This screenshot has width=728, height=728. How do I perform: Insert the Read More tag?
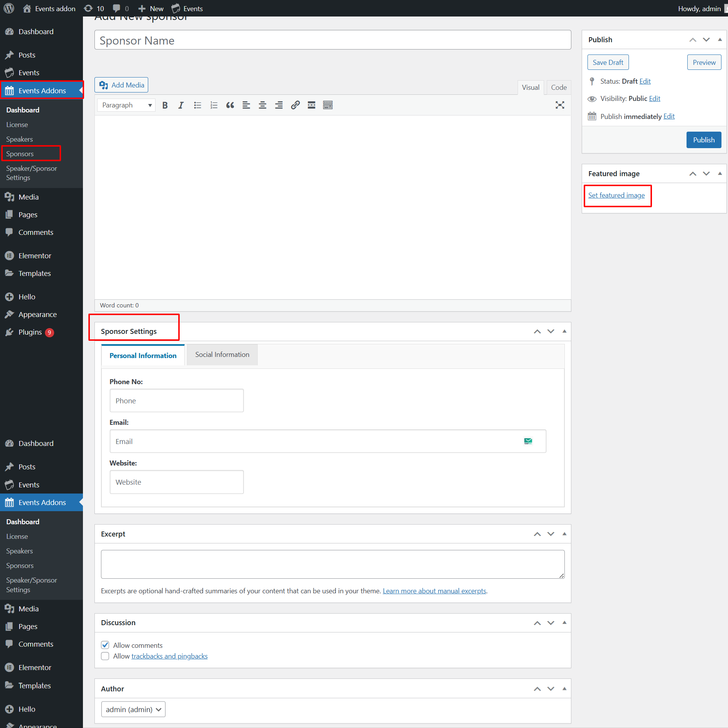click(x=311, y=105)
